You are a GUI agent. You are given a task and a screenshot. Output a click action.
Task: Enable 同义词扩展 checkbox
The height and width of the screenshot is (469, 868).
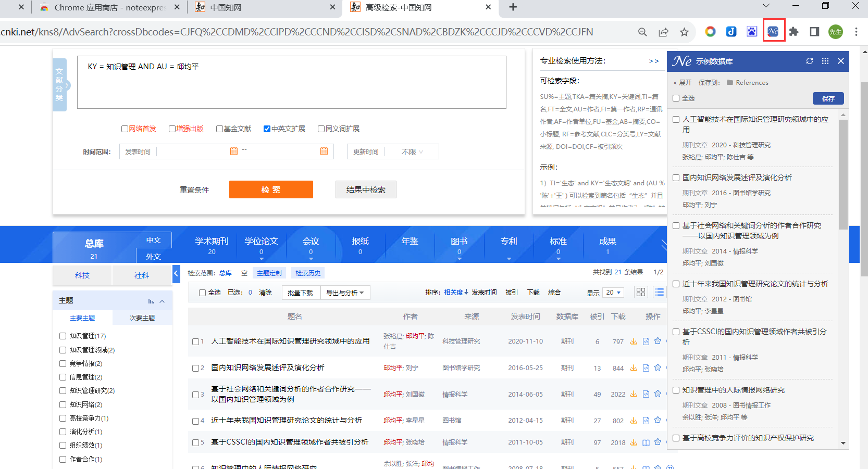(x=321, y=129)
